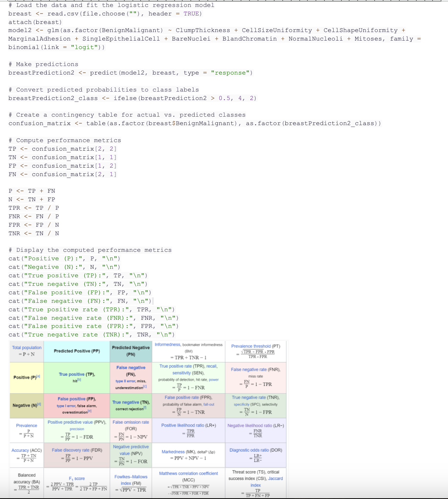Click the ruler strip above the document
This screenshot has height=499, width=448.
(224, 1)
